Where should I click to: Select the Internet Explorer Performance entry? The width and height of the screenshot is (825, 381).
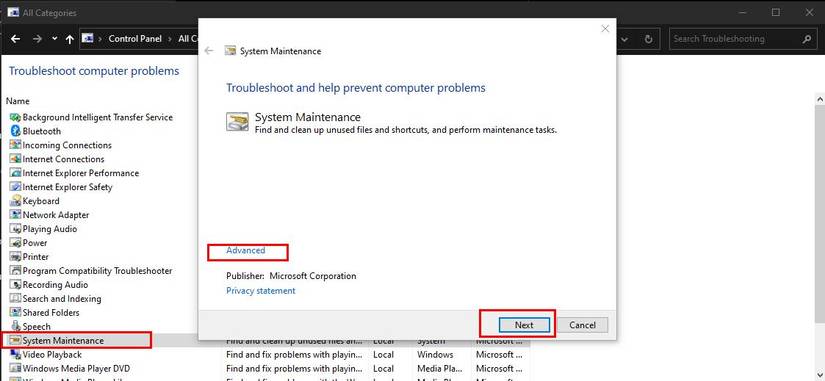point(81,173)
